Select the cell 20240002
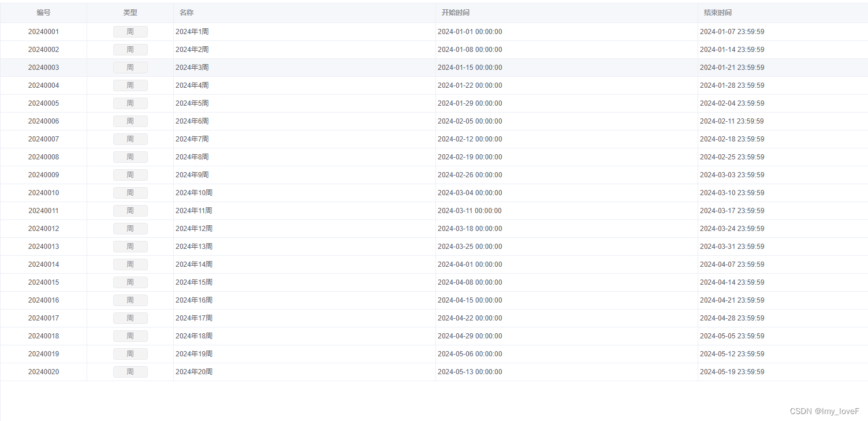Image resolution: width=868 pixels, height=421 pixels. pos(43,50)
